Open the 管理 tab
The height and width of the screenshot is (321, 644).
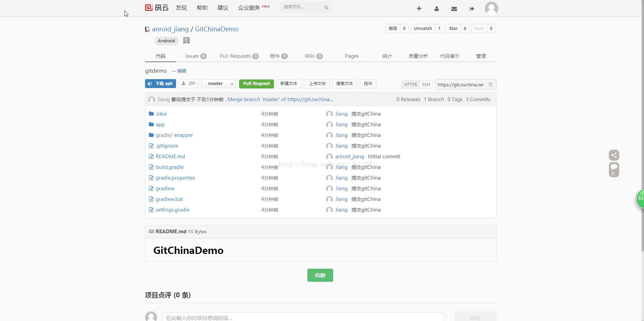click(481, 56)
